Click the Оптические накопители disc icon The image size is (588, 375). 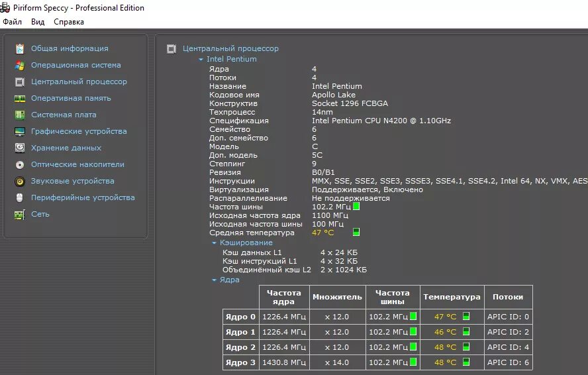tap(19, 164)
